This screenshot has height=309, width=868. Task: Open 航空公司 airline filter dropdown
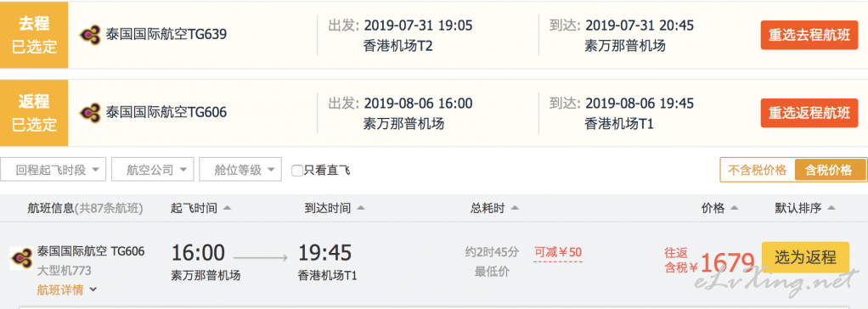[x=152, y=170]
